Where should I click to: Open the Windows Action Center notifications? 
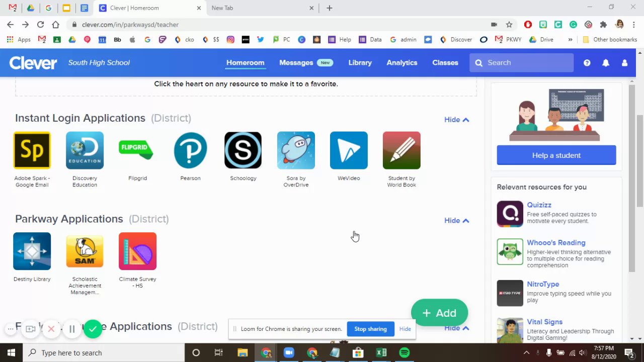point(629,352)
